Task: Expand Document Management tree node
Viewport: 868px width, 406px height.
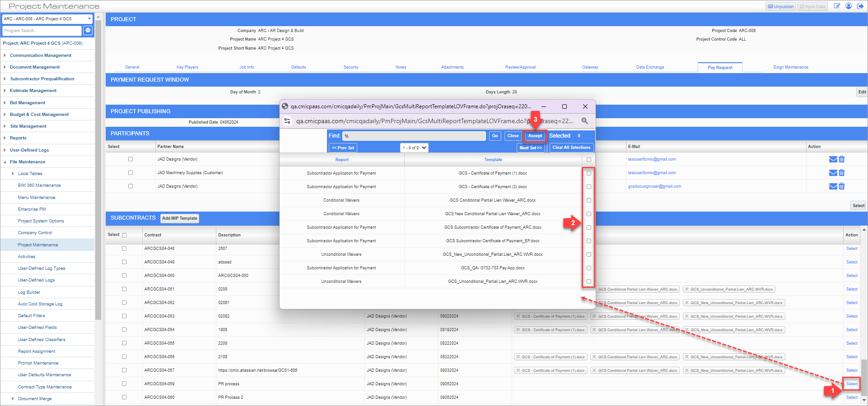Action: pyautogui.click(x=5, y=67)
